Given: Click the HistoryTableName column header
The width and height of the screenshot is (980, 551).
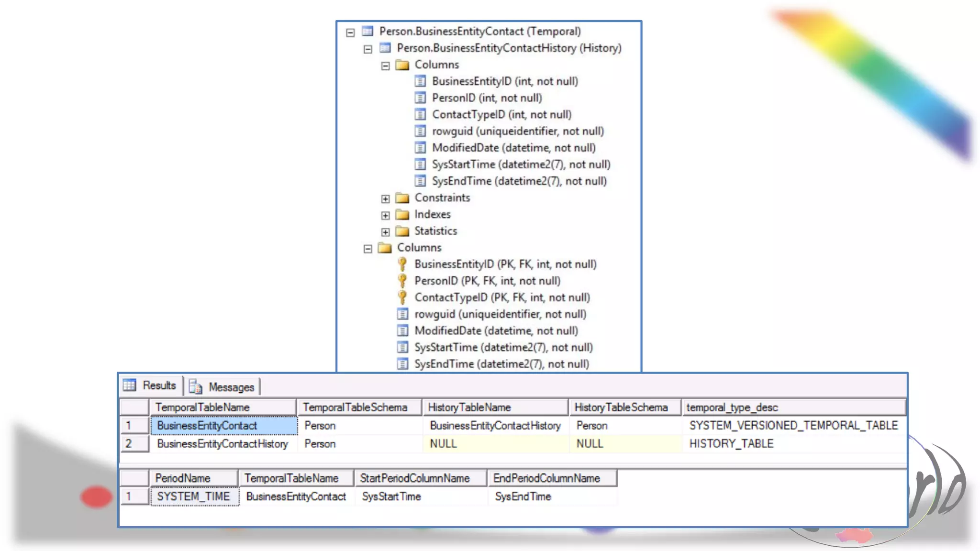Looking at the screenshot, I should (469, 408).
